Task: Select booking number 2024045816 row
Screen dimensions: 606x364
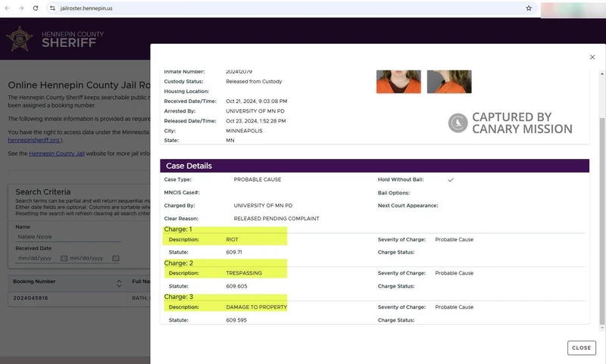Action: (80, 298)
